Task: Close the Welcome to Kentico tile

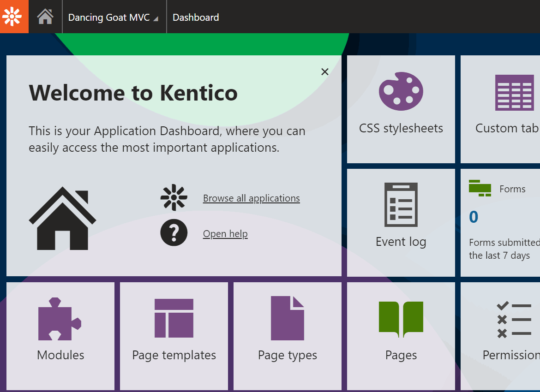Action: point(325,71)
